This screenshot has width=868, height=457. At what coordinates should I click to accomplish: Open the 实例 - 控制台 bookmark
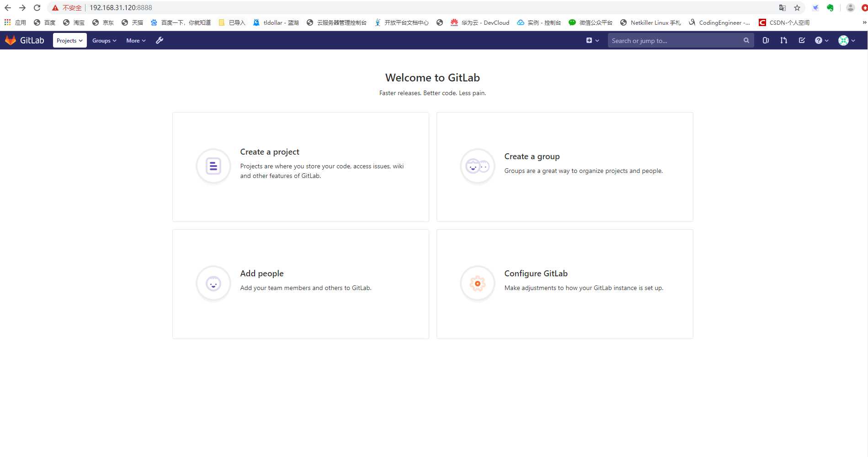coord(539,22)
